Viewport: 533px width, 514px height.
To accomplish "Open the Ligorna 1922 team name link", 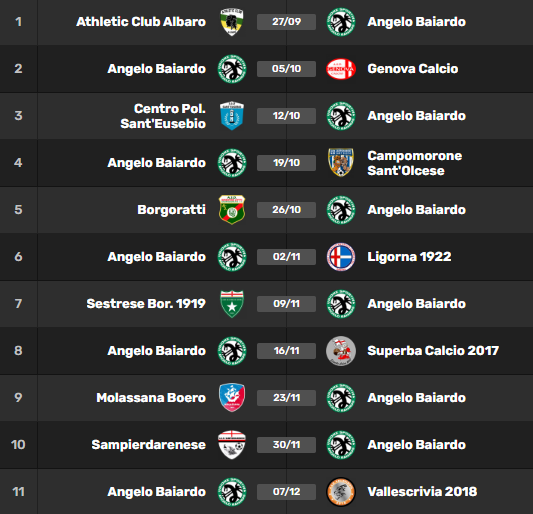I will click(409, 257).
